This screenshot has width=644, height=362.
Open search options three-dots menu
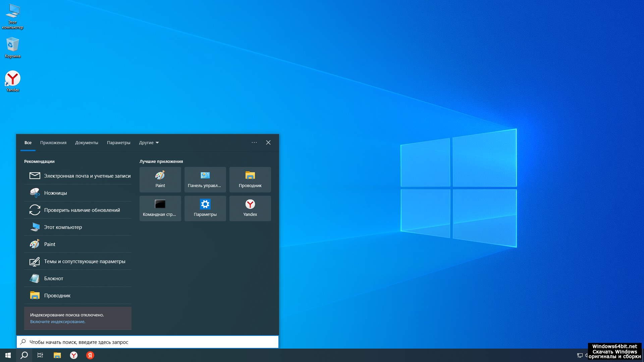[254, 142]
